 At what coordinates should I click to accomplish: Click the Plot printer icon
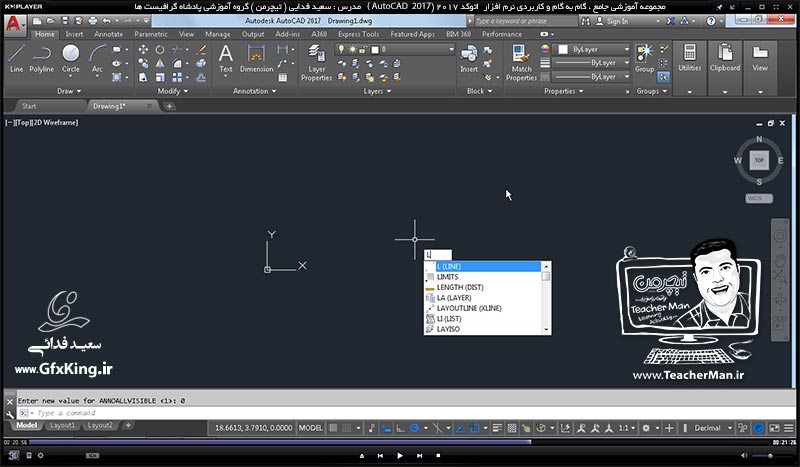coord(92,21)
